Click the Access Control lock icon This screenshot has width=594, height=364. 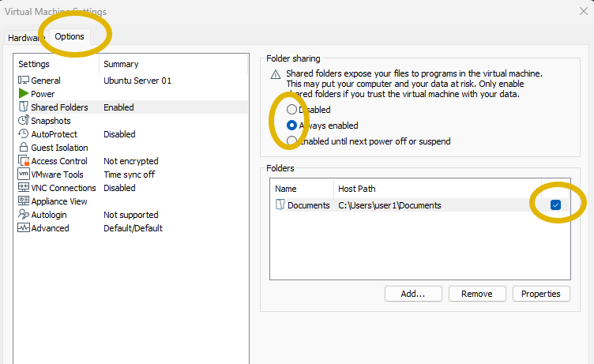pyautogui.click(x=24, y=160)
